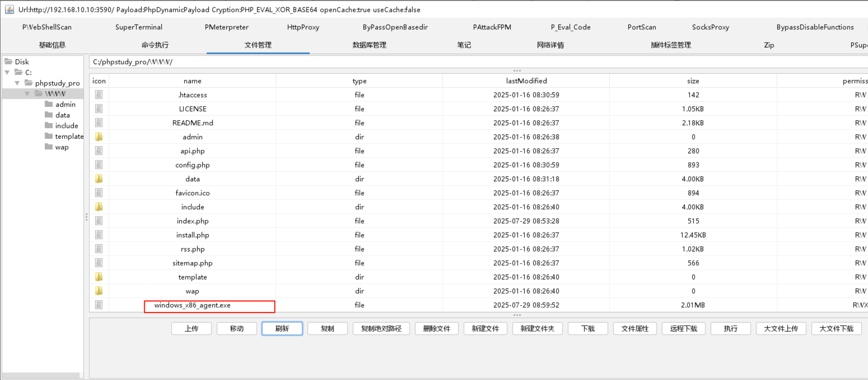Image resolution: width=868 pixels, height=380 pixels.
Task: Switch to the SuperTerminal tab
Action: (139, 27)
